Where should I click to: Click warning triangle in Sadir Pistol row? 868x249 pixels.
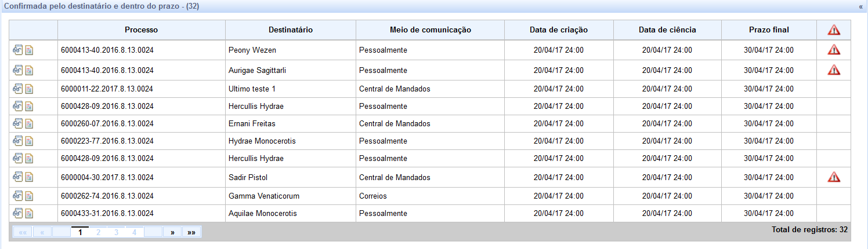834,177
